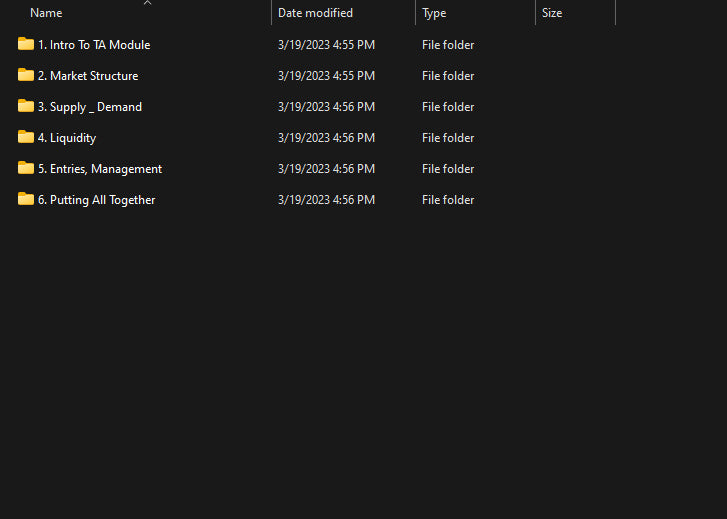
Task: Select the "3. Supply _ Demand" name text
Action: (90, 107)
